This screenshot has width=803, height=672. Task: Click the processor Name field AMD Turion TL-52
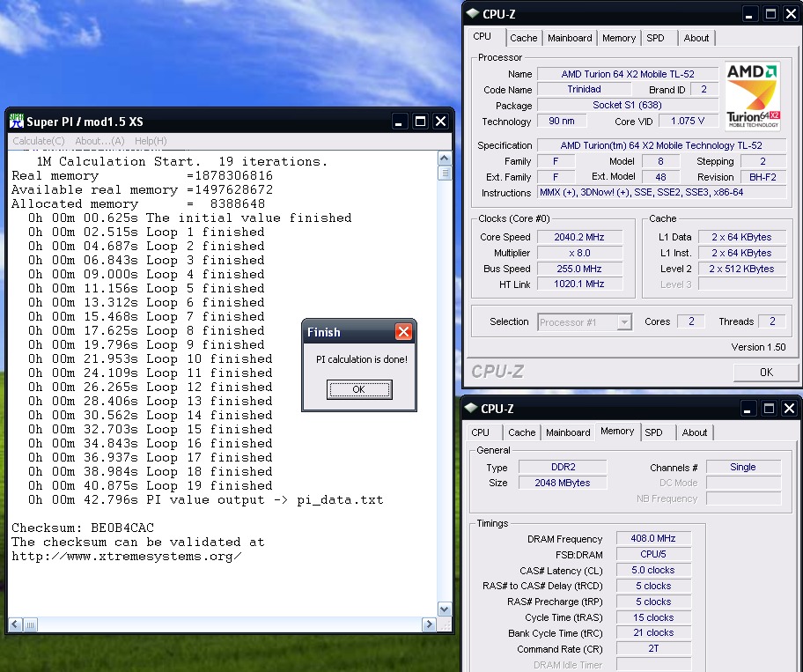(627, 74)
